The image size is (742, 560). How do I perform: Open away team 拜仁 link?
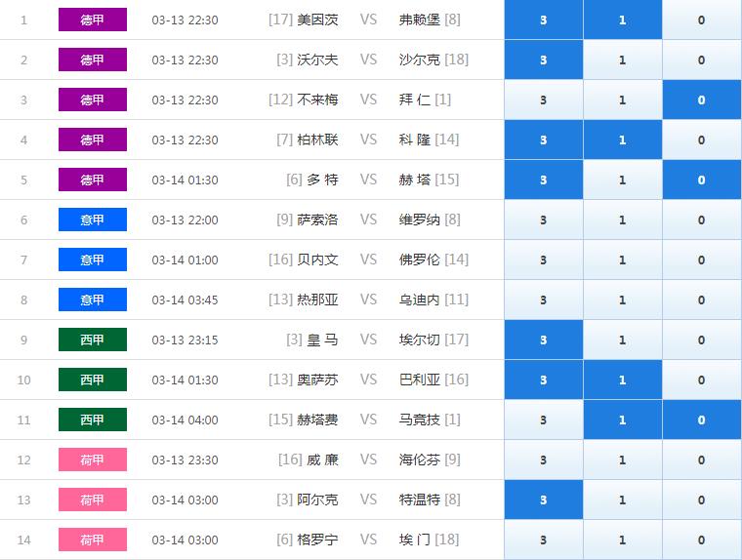[415, 100]
